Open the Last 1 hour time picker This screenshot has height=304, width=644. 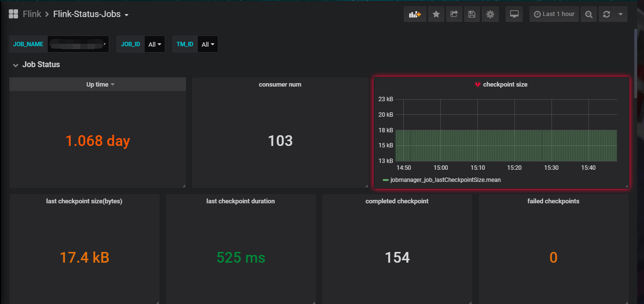pos(554,14)
